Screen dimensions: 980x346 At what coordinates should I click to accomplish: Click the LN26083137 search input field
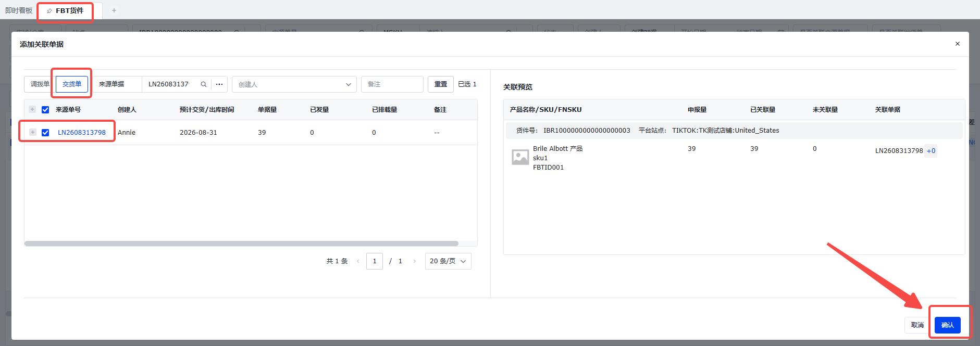coord(169,84)
